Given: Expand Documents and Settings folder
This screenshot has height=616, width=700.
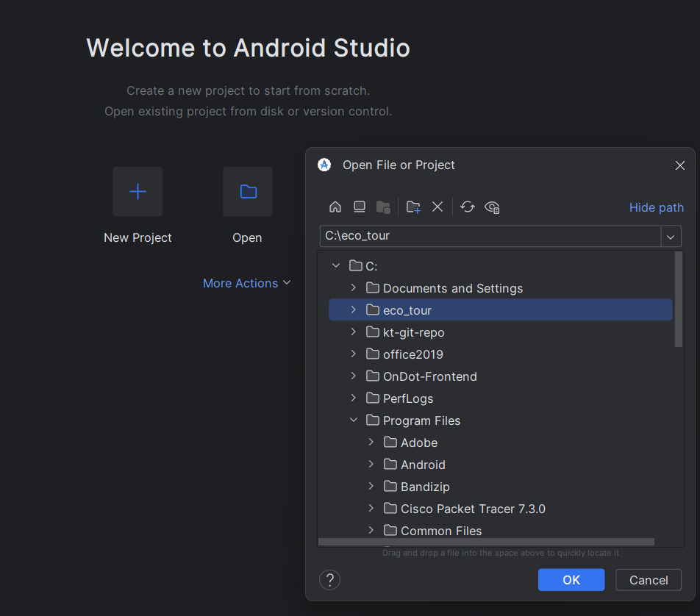Looking at the screenshot, I should pos(353,287).
